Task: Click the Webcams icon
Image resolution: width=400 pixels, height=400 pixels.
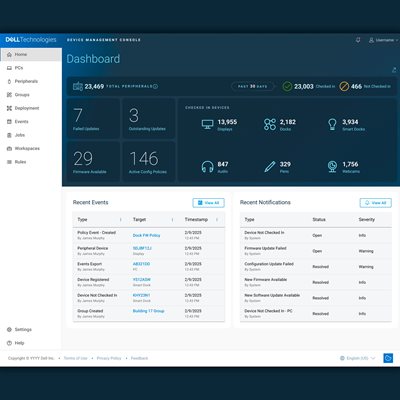Action: (332, 166)
